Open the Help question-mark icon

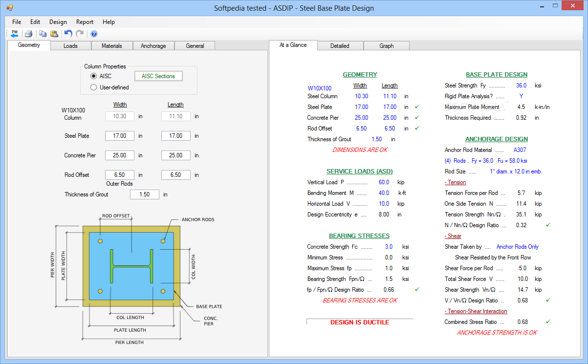94,34
